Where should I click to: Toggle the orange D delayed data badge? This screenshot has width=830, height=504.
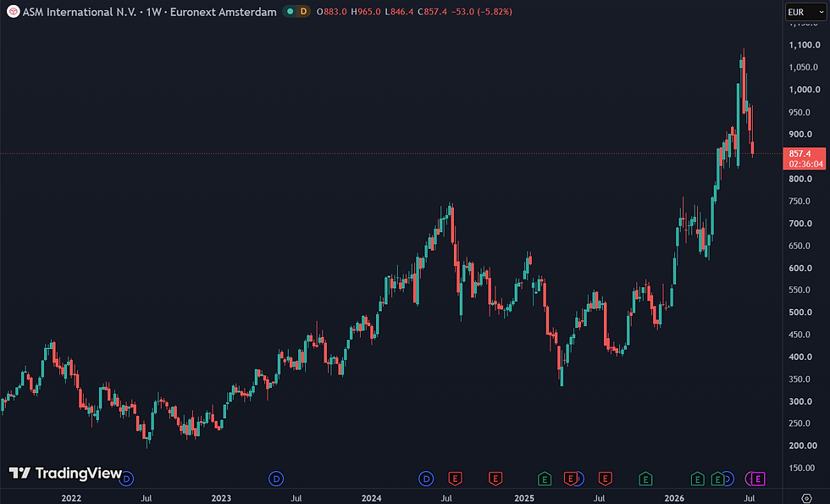point(303,11)
